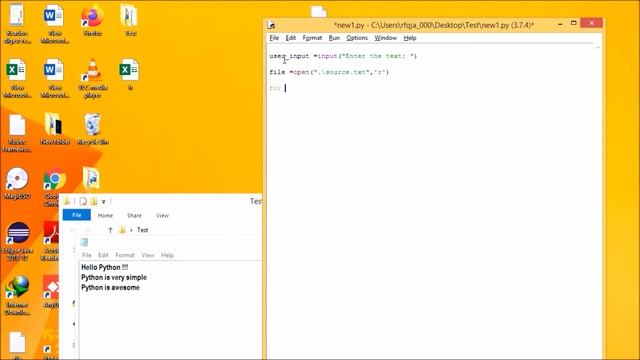Click the Properties icon in Explorer quick access
Viewport: 640px width, 360px height.
coord(83,201)
